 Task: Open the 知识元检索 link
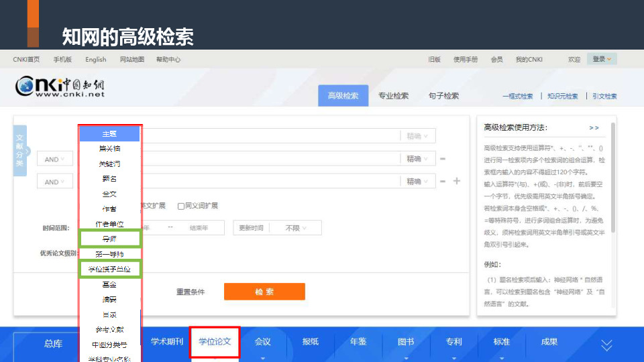563,97
